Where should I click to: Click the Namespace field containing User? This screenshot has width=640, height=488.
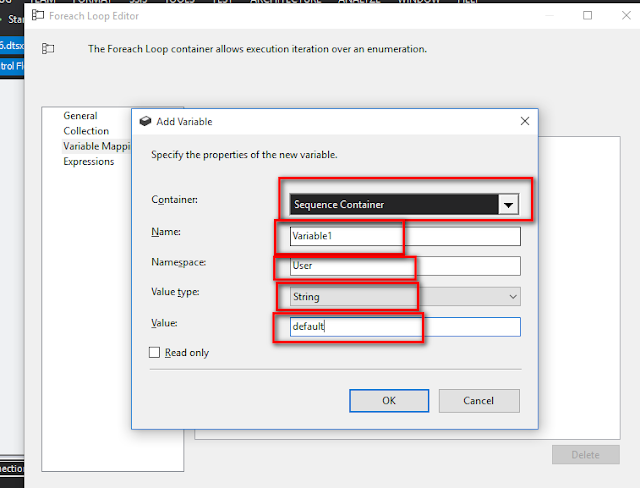click(405, 266)
